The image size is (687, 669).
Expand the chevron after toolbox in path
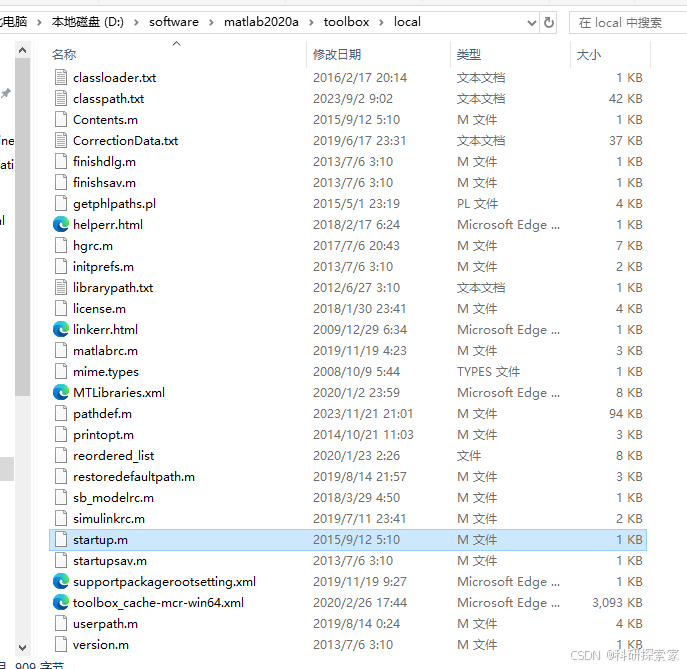tap(381, 22)
